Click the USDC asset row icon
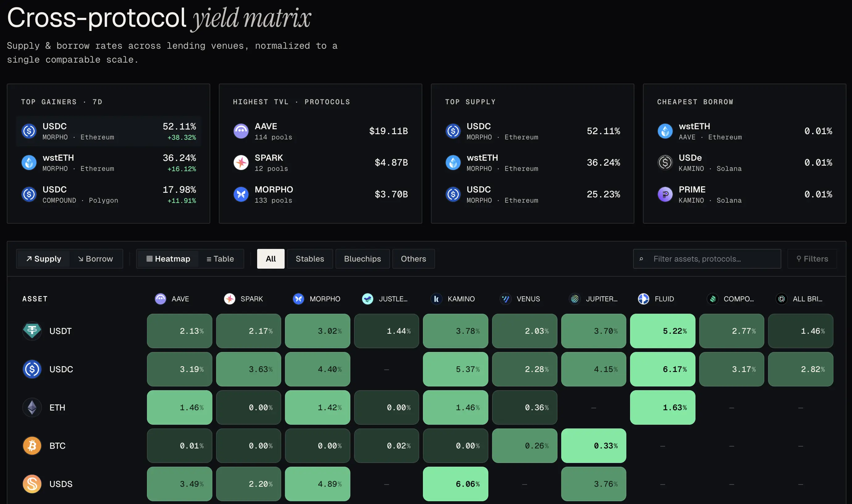 click(32, 369)
